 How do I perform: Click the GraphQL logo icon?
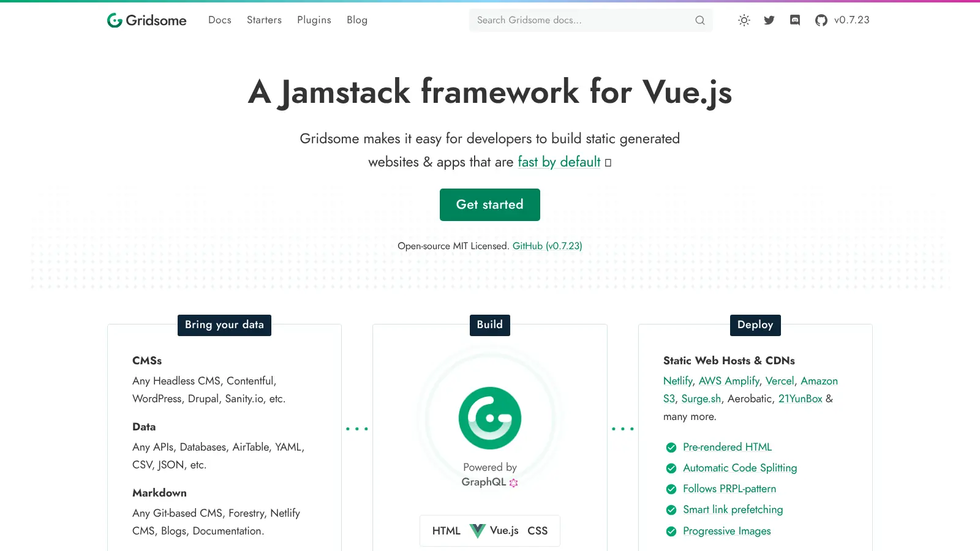[x=514, y=482]
